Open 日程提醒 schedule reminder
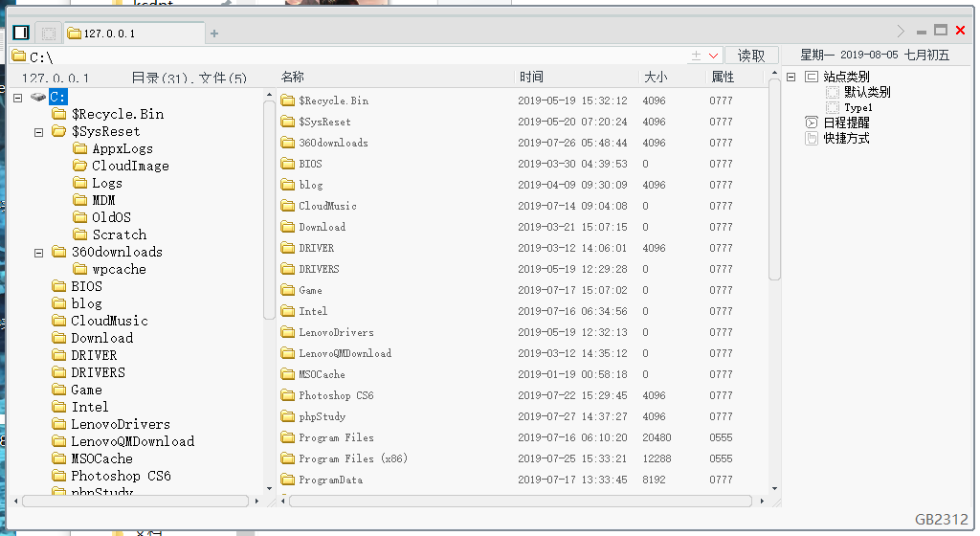 tap(846, 123)
